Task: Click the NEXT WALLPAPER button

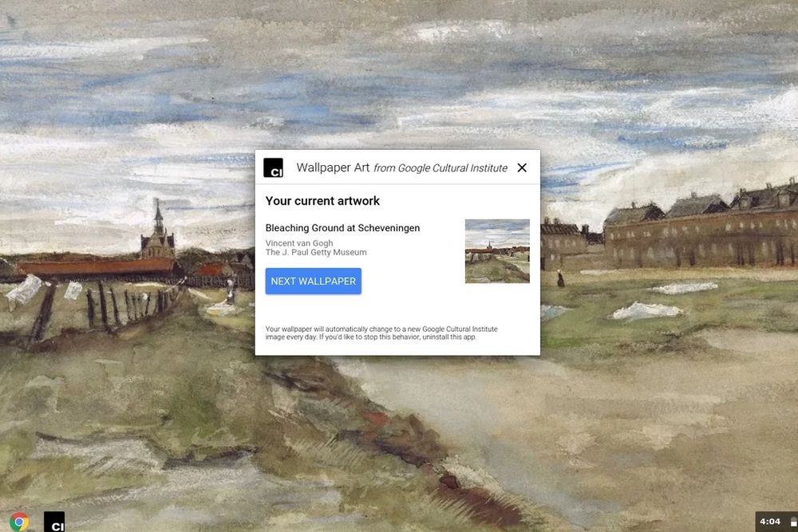Action: [x=314, y=282]
